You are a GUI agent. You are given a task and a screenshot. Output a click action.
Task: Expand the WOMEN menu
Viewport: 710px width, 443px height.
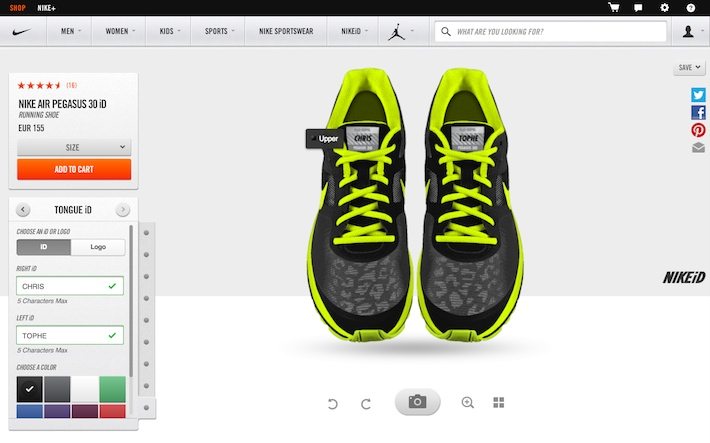coord(120,31)
